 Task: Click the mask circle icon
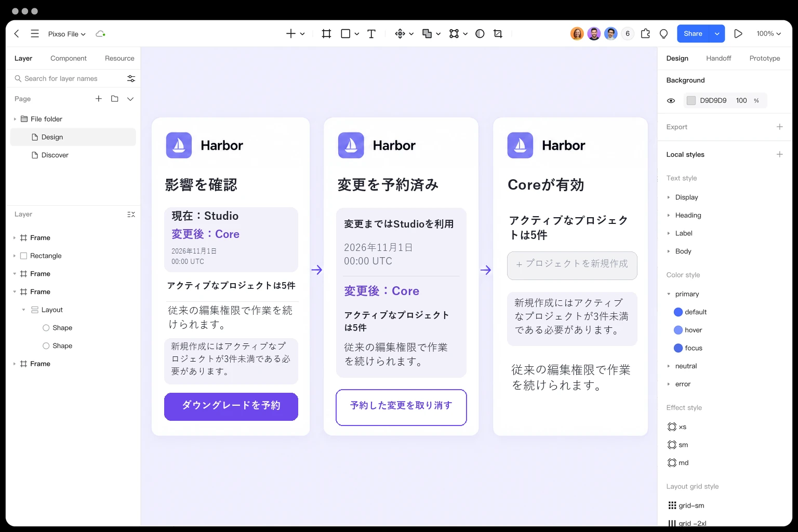click(x=480, y=34)
